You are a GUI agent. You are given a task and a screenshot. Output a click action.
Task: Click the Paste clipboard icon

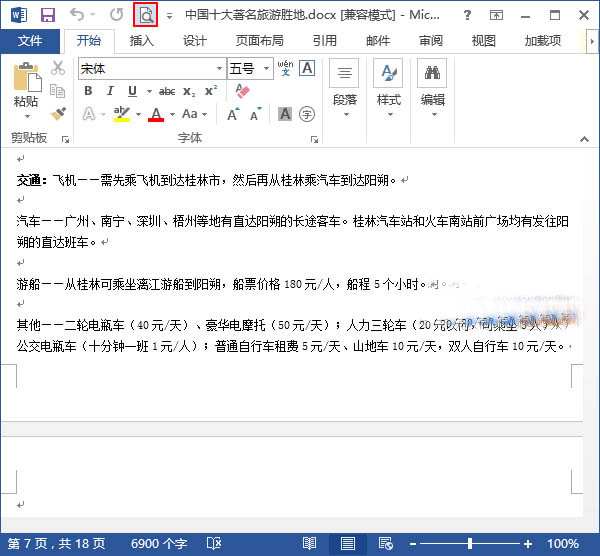click(x=27, y=77)
